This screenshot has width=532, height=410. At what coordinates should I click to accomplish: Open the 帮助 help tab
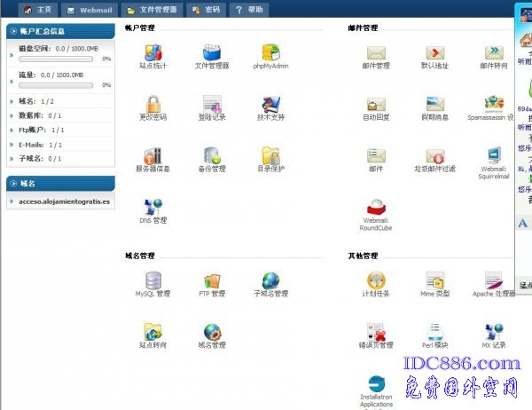point(249,10)
